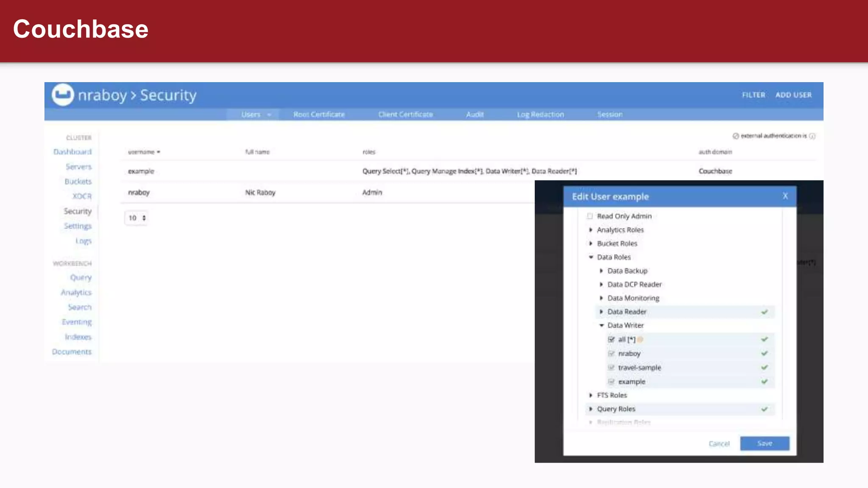This screenshot has height=488, width=868.
Task: Open Indexes in the sidebar
Action: pyautogui.click(x=78, y=337)
